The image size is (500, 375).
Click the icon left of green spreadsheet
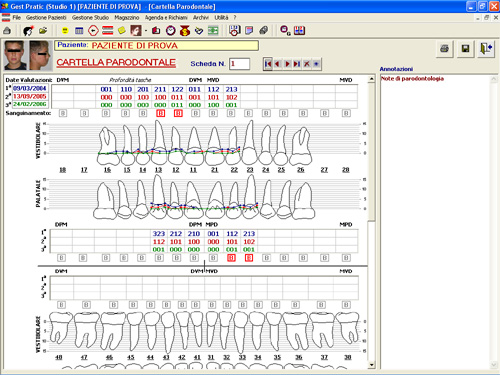pos(199,31)
